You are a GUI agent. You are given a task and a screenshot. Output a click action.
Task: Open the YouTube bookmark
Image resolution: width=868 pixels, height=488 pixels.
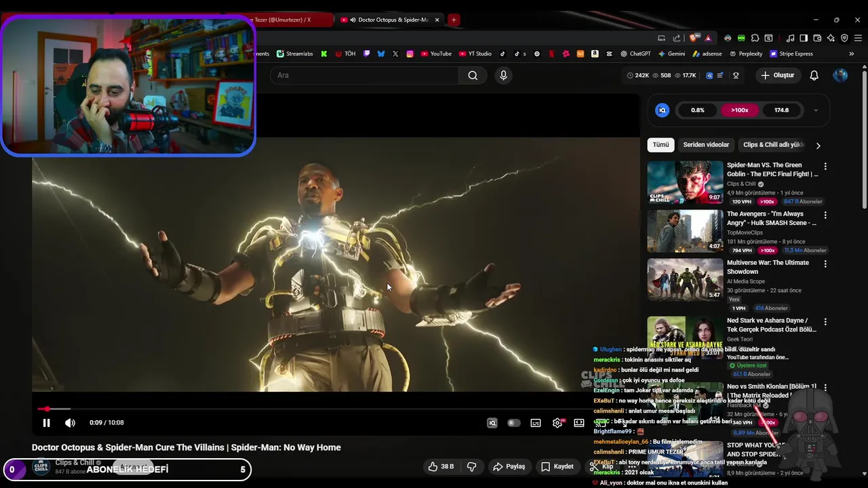click(436, 54)
